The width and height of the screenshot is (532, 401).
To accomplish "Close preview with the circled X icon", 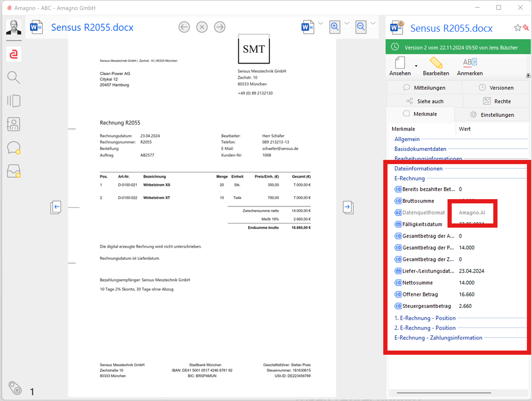I will (x=202, y=27).
